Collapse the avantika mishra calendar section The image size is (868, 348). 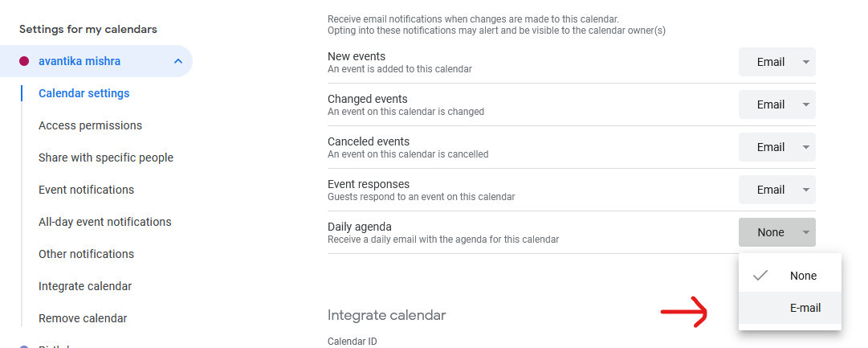[177, 61]
